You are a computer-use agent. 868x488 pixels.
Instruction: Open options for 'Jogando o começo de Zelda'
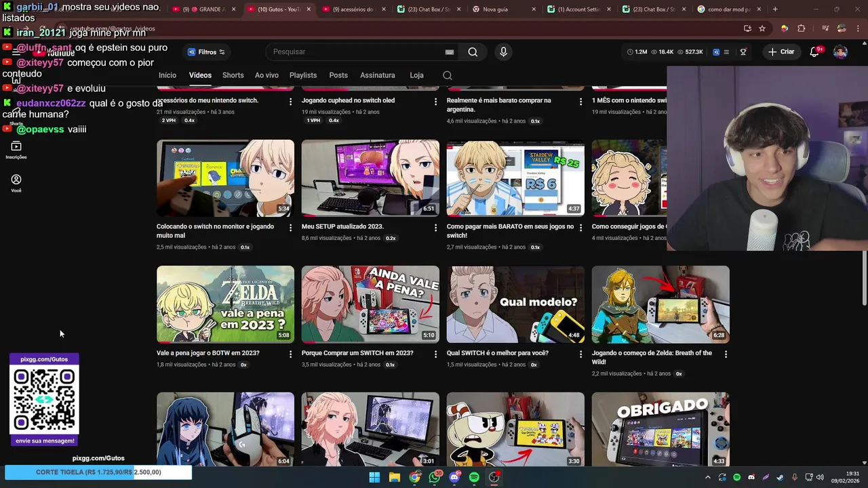point(726,354)
